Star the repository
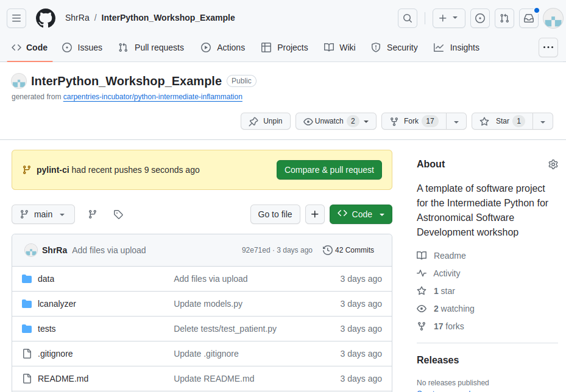The image size is (566, 392). [x=503, y=121]
